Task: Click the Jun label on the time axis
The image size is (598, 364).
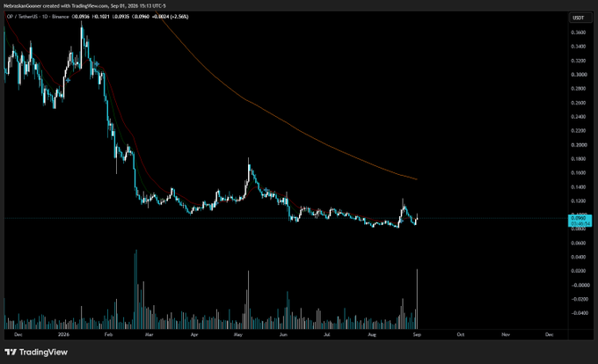Action: (283, 335)
